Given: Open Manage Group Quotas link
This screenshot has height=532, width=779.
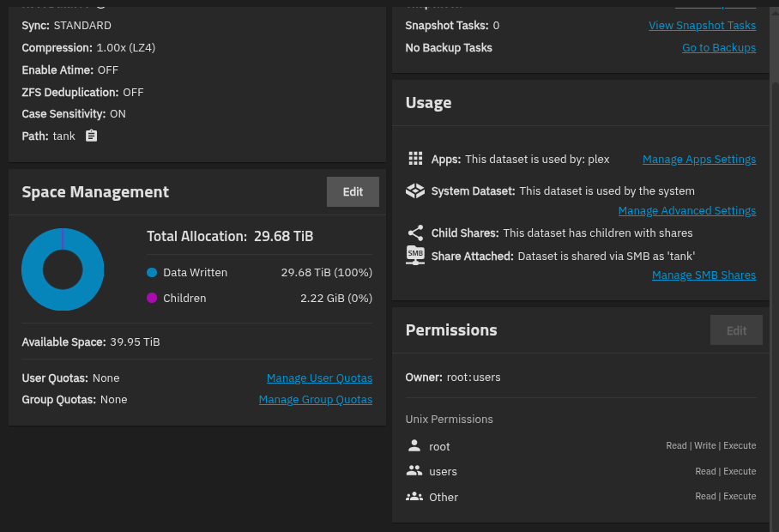Looking at the screenshot, I should pos(315,400).
